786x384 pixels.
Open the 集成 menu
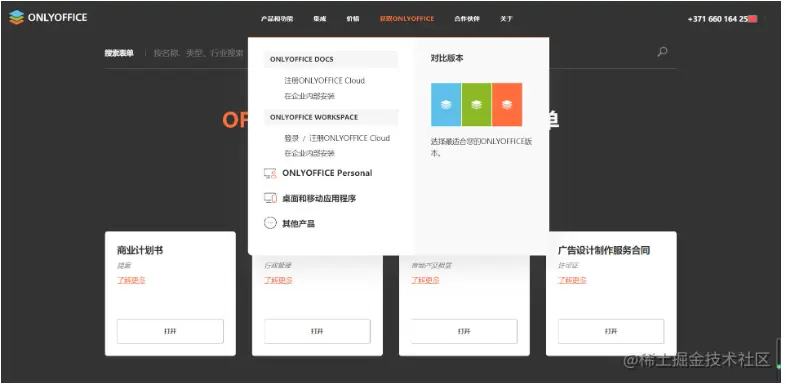point(319,19)
